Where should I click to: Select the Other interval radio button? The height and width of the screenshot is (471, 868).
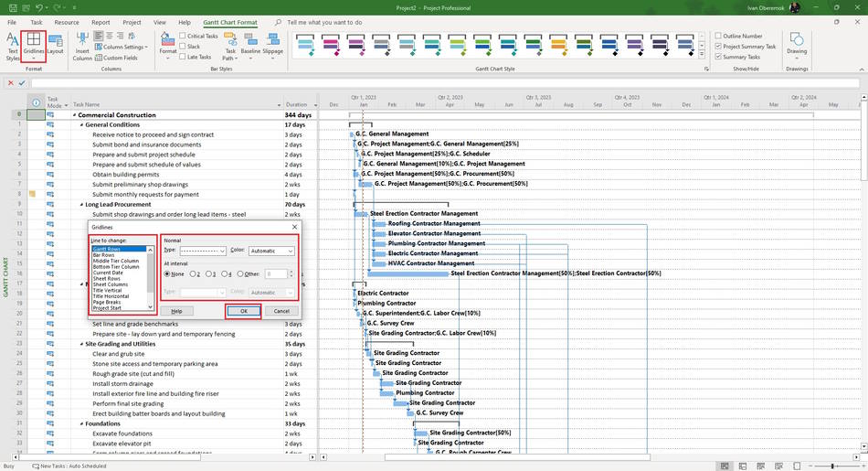click(240, 273)
